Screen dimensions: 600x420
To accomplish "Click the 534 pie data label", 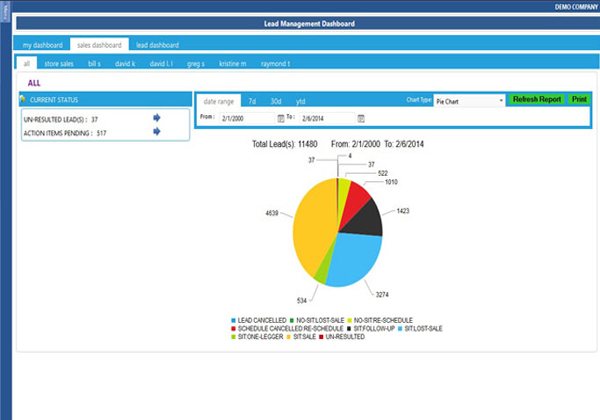I will pos(302,301).
